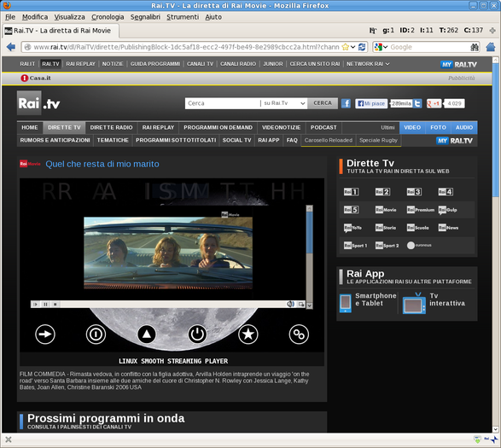Stop the embedded video player
The width and height of the screenshot is (501, 448).
(x=55, y=304)
